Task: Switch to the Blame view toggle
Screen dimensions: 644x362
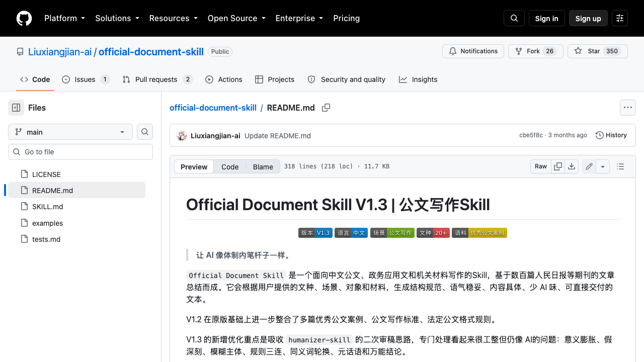Action: [x=263, y=167]
